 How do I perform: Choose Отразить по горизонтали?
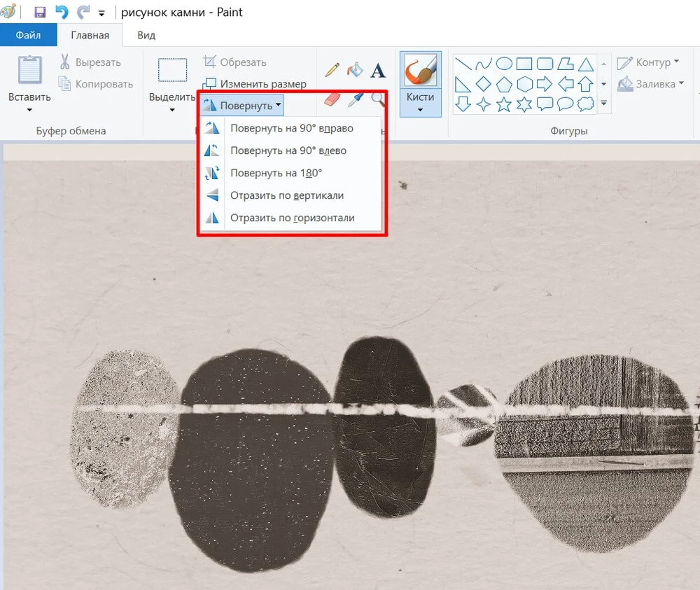(x=292, y=218)
